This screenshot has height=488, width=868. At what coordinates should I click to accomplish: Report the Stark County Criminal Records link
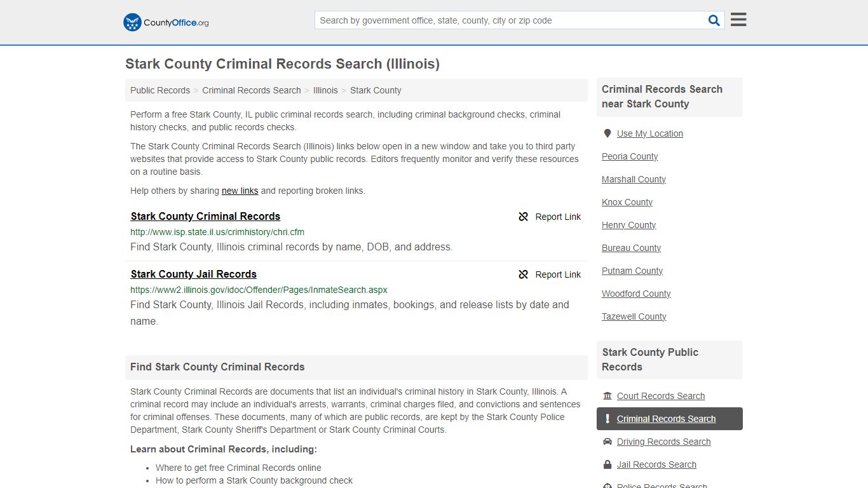[x=550, y=217]
